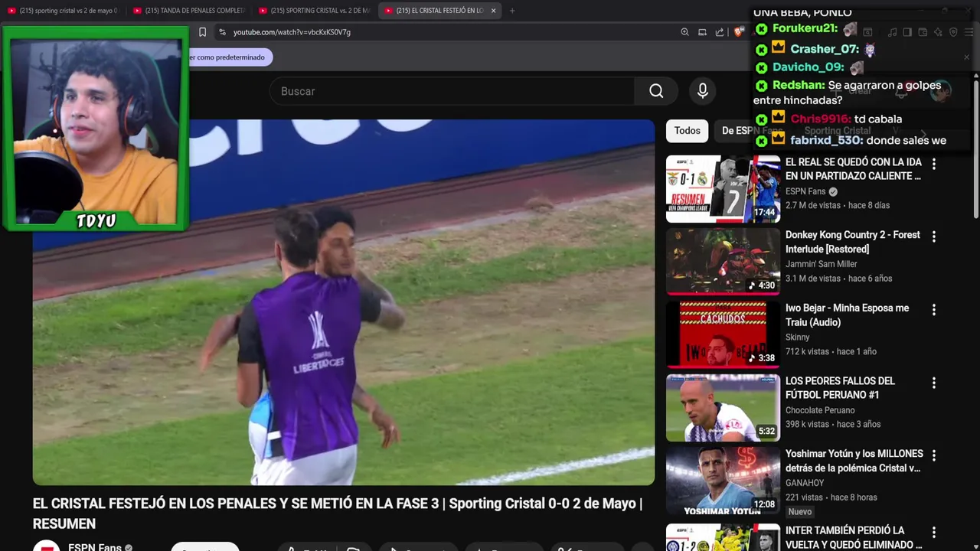Select the Sporting Cristal filter chip
Image resolution: width=980 pixels, height=551 pixels.
point(836,131)
